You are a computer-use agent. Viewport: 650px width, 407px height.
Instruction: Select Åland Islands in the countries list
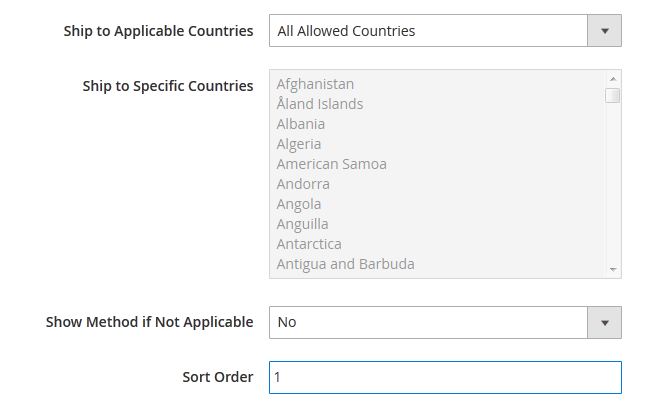click(320, 104)
